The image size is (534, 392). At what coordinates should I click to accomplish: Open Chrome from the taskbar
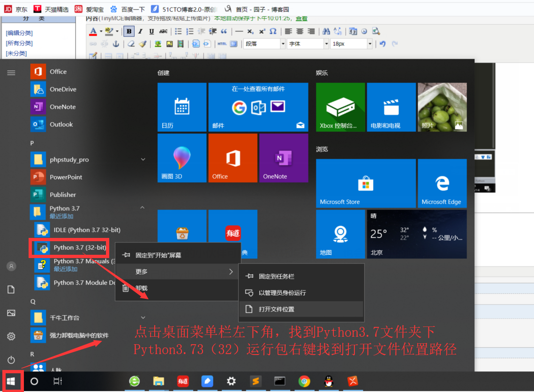(x=304, y=381)
